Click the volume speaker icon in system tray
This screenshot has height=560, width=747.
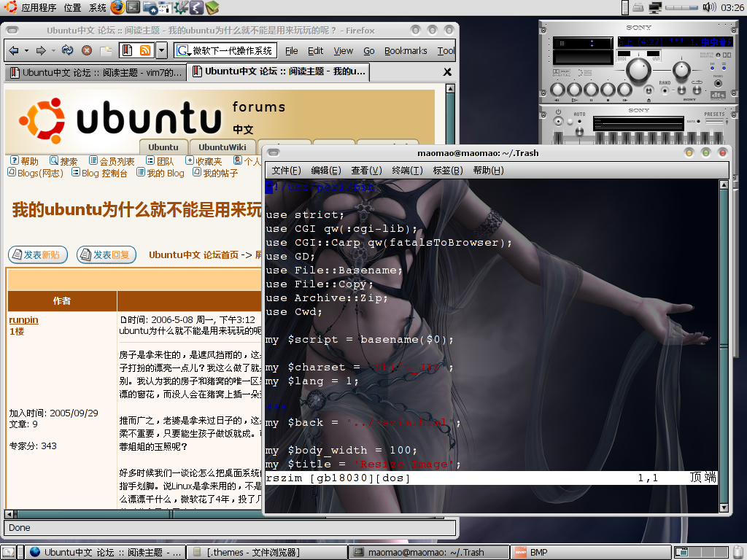coord(709,7)
